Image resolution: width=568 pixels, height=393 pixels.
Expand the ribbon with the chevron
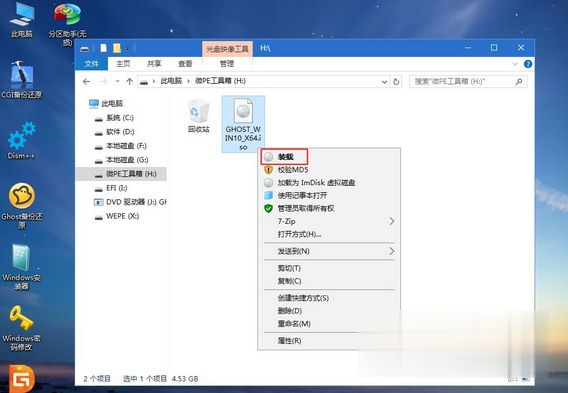tap(515, 64)
